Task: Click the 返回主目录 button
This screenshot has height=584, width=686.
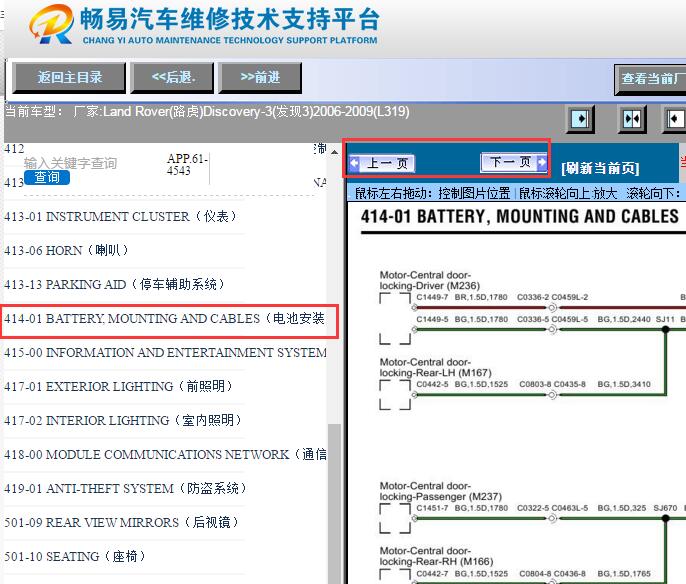Action: coord(69,78)
